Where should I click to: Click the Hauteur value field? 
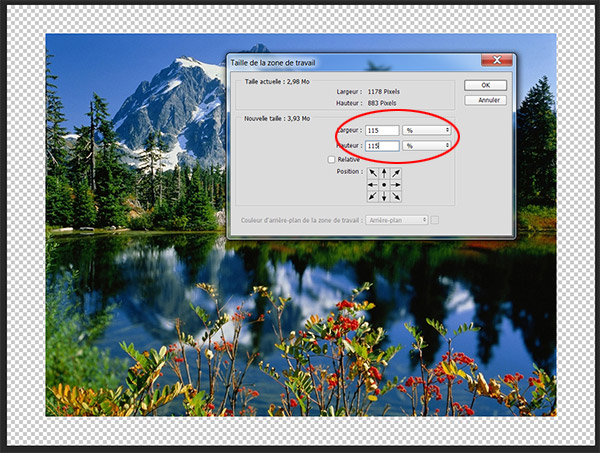[382, 146]
